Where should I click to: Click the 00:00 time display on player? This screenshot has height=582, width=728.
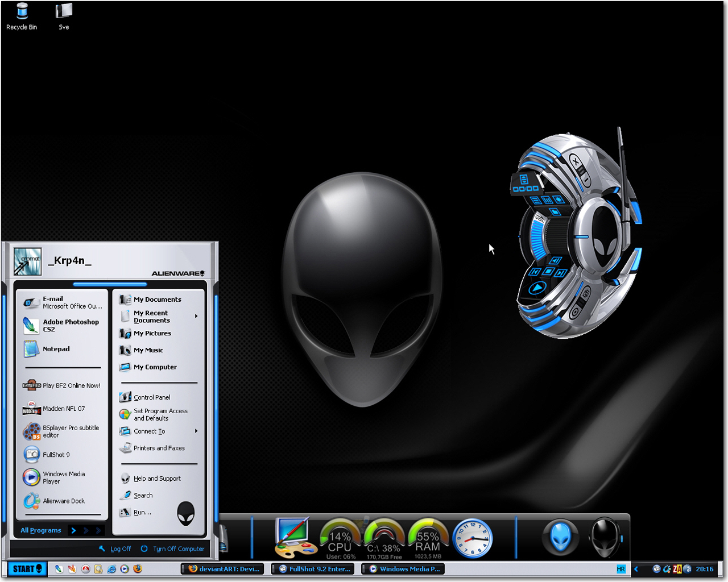tap(526, 188)
